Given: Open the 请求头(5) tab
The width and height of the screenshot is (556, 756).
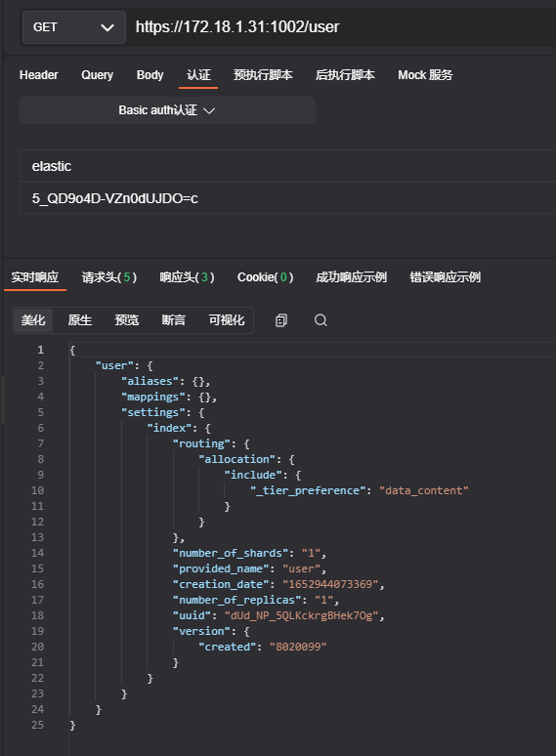Looking at the screenshot, I should coord(109,277).
